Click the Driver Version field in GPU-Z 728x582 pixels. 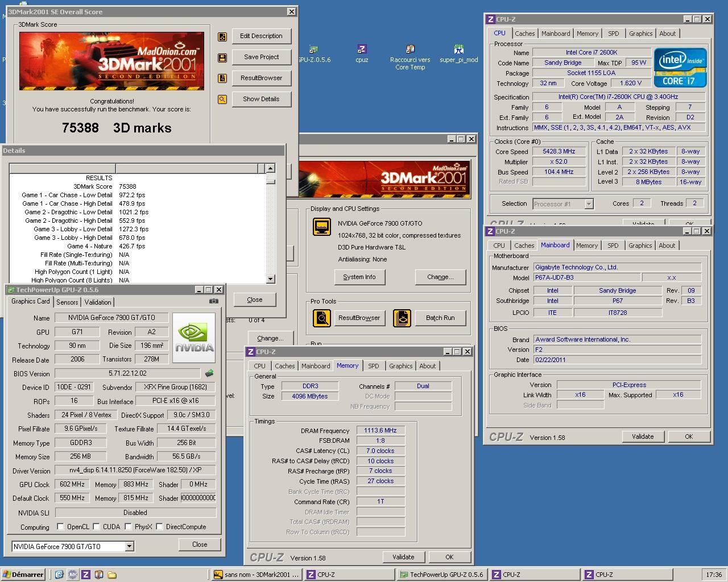(135, 471)
